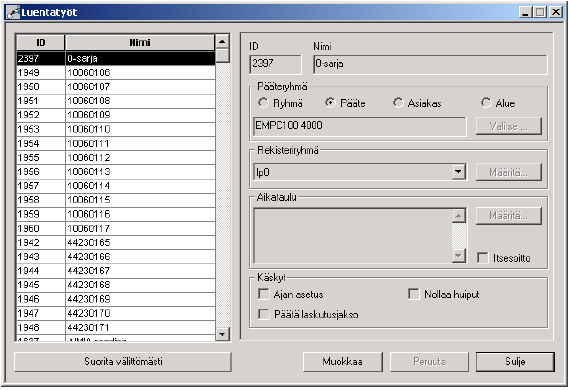Image resolution: width=570 pixels, height=390 pixels.
Task: Click the ID field showing 2397
Action: pyautogui.click(x=276, y=64)
